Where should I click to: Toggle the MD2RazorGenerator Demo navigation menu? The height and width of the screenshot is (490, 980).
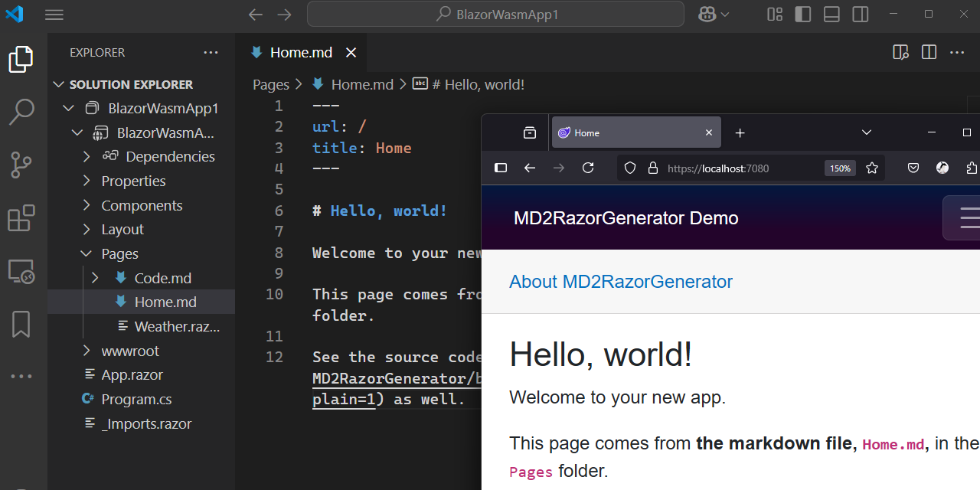(962, 218)
